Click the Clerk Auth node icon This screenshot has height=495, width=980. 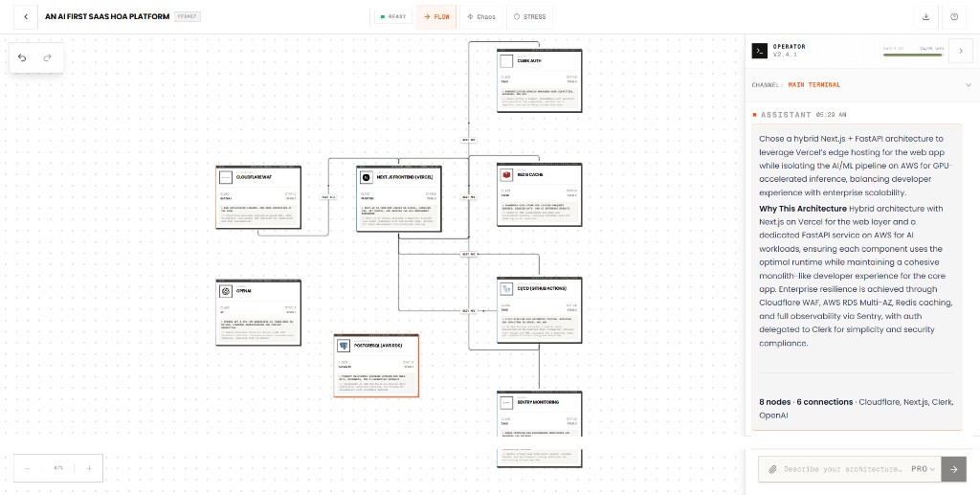[x=506, y=60]
